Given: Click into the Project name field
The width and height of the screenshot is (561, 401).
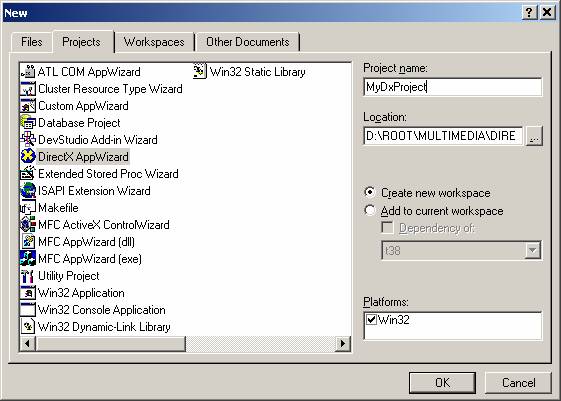Looking at the screenshot, I should click(453, 87).
